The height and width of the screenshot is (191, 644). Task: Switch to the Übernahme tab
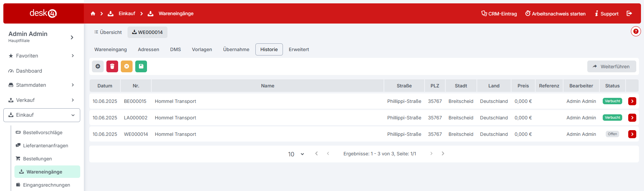[x=236, y=49]
